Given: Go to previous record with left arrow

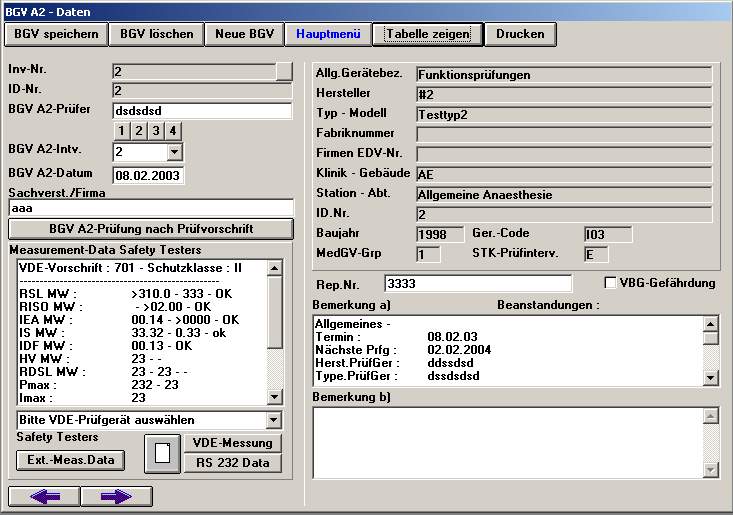Looking at the screenshot, I should tap(44, 496).
